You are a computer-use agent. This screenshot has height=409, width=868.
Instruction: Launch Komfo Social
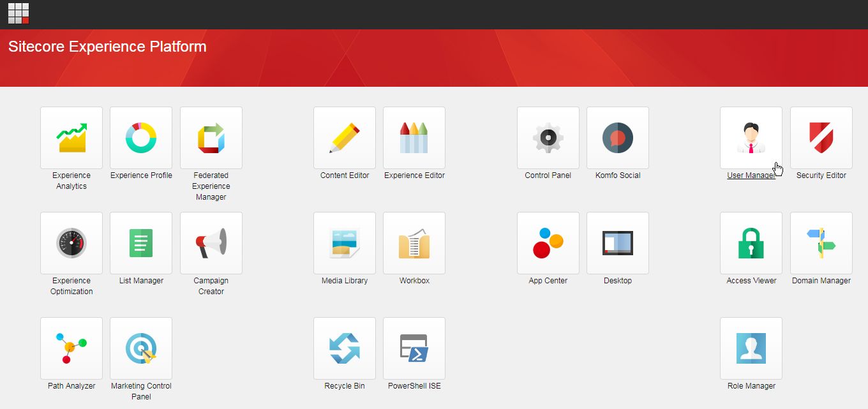coord(618,138)
